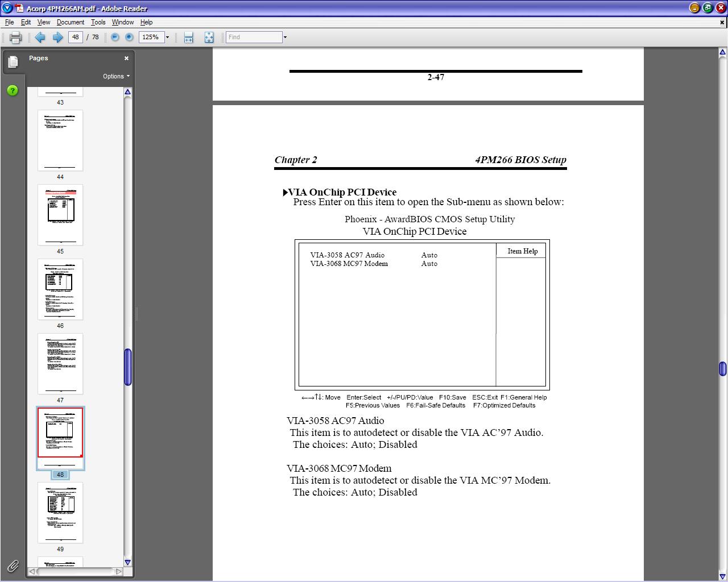This screenshot has width=728, height=582.
Task: Click thumbnail panel scroll down arrow
Action: [x=128, y=562]
